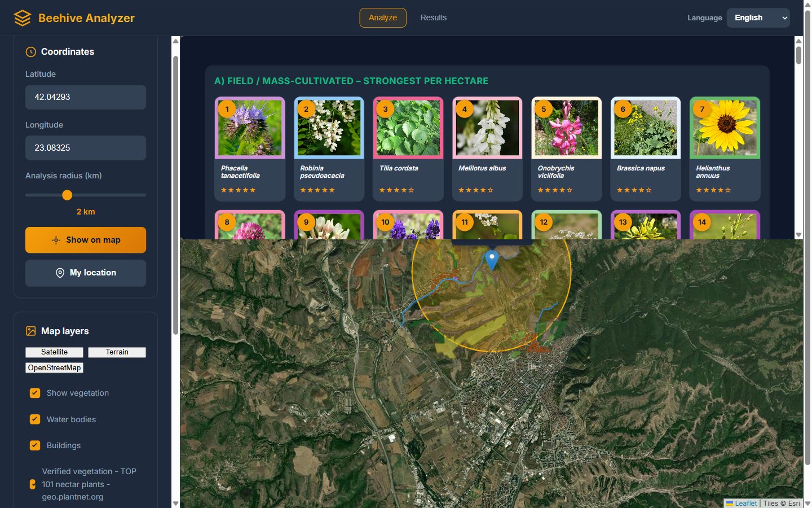Image resolution: width=812 pixels, height=508 pixels.
Task: Select the OpenStreetMap layer button
Action: pos(54,368)
